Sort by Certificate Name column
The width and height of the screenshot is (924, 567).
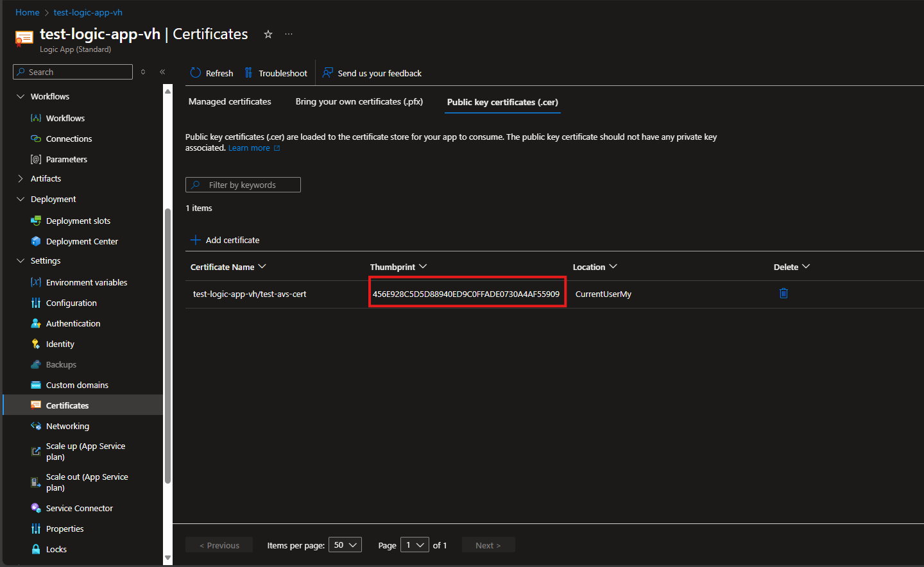coord(228,267)
